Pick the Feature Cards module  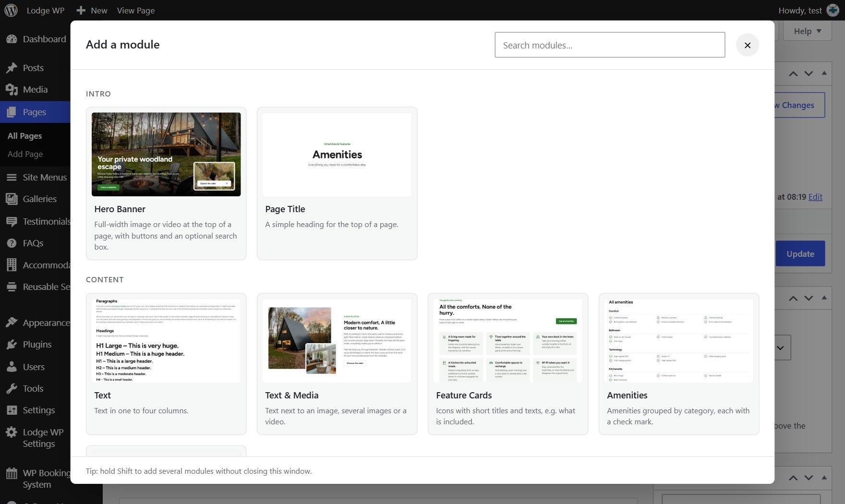(x=508, y=364)
